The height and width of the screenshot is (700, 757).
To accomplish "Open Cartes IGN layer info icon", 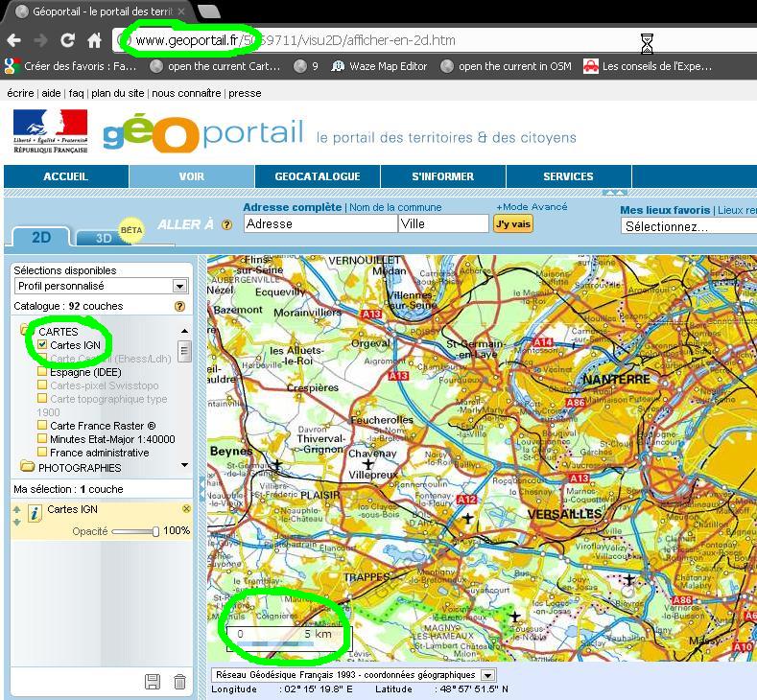I will pos(35,513).
